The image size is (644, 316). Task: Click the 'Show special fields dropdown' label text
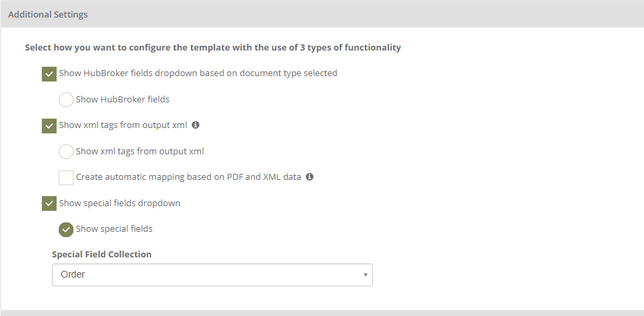(119, 203)
